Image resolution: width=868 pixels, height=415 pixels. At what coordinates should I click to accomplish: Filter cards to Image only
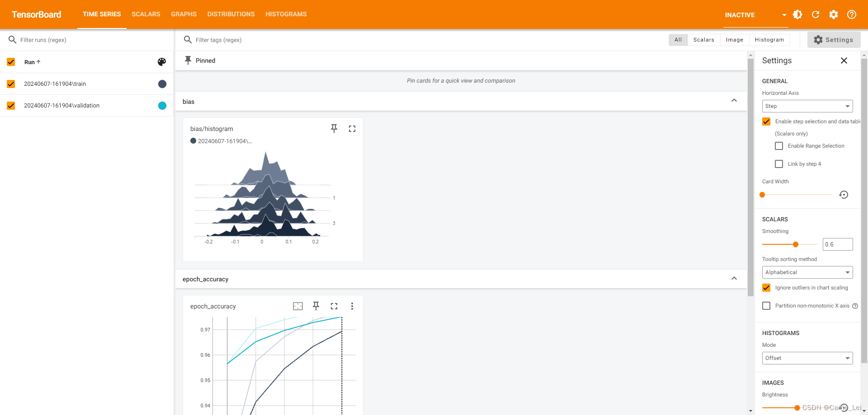click(735, 40)
